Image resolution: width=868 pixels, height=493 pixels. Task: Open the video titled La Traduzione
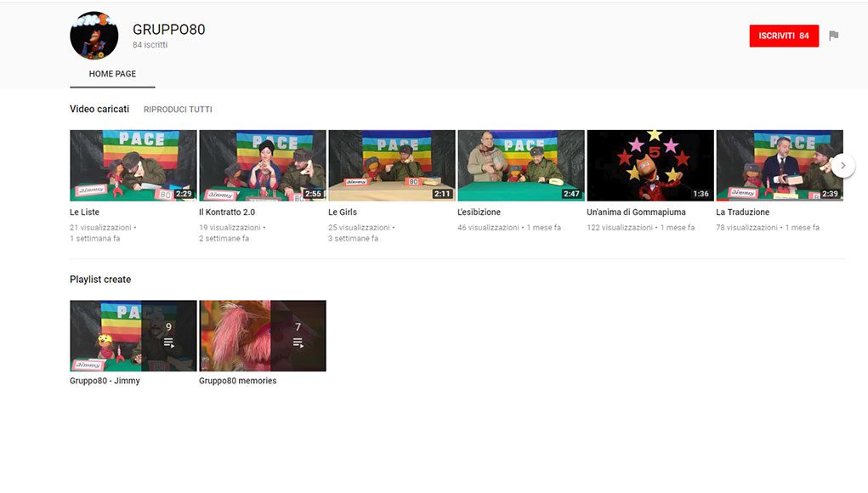779,165
